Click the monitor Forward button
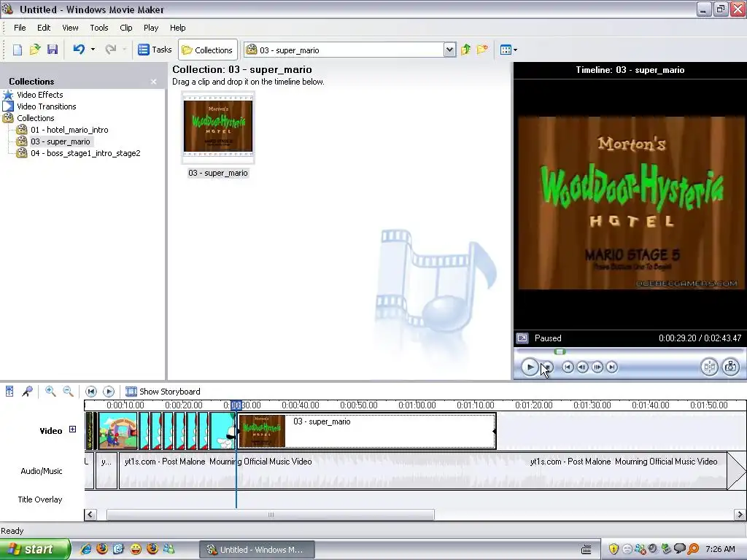 pyautogui.click(x=612, y=367)
